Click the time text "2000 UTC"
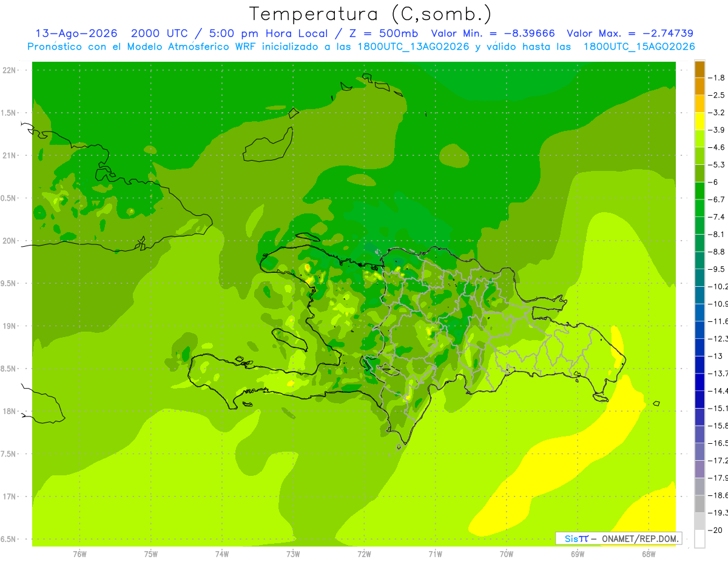 pyautogui.click(x=160, y=33)
